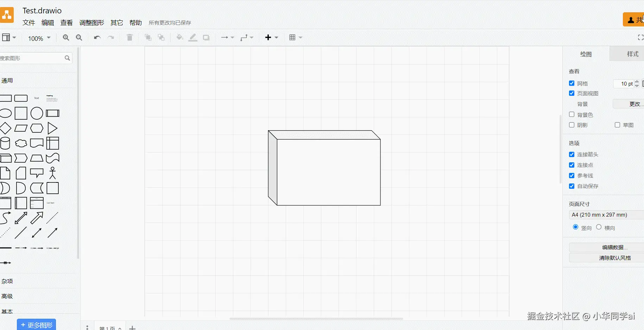Viewport: 644px width, 330px height.
Task: Click the line color pencil icon
Action: click(x=193, y=37)
